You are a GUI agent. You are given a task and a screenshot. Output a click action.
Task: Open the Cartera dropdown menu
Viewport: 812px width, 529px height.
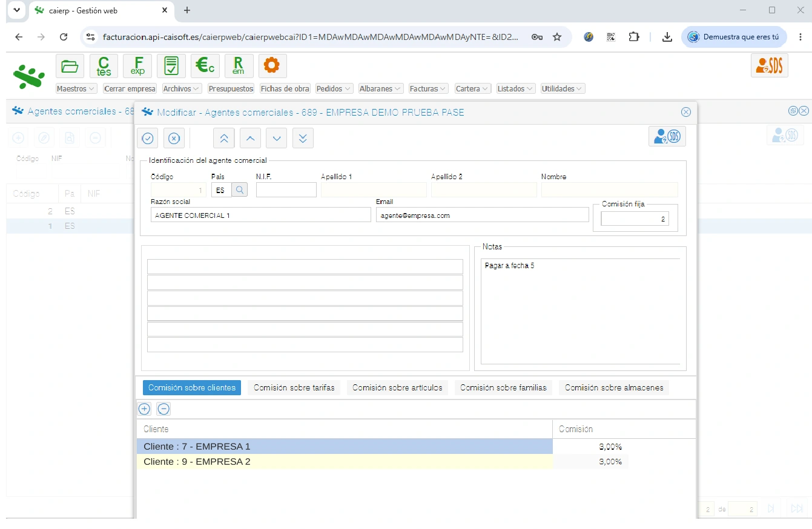click(x=473, y=88)
